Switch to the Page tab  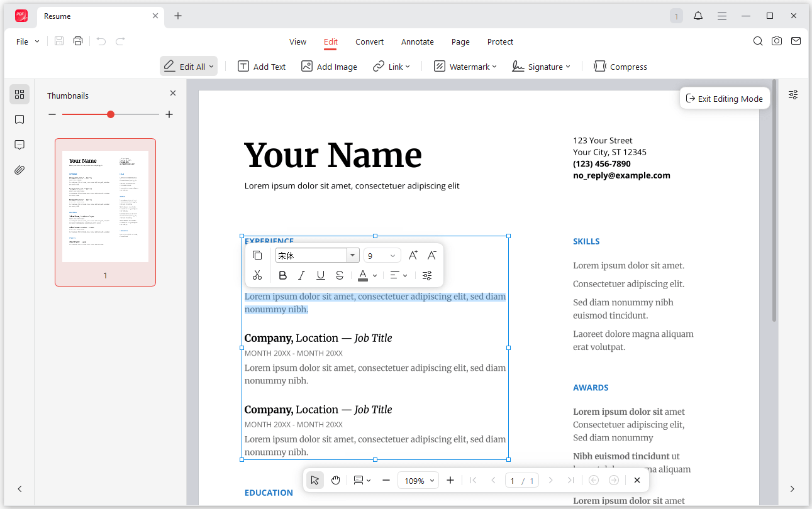pos(460,41)
